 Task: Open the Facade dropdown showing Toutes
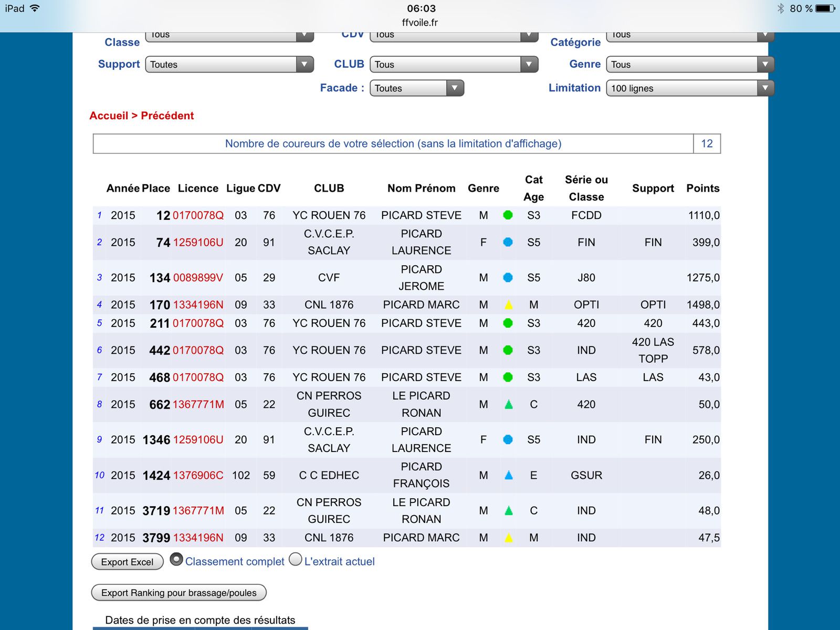(x=417, y=88)
